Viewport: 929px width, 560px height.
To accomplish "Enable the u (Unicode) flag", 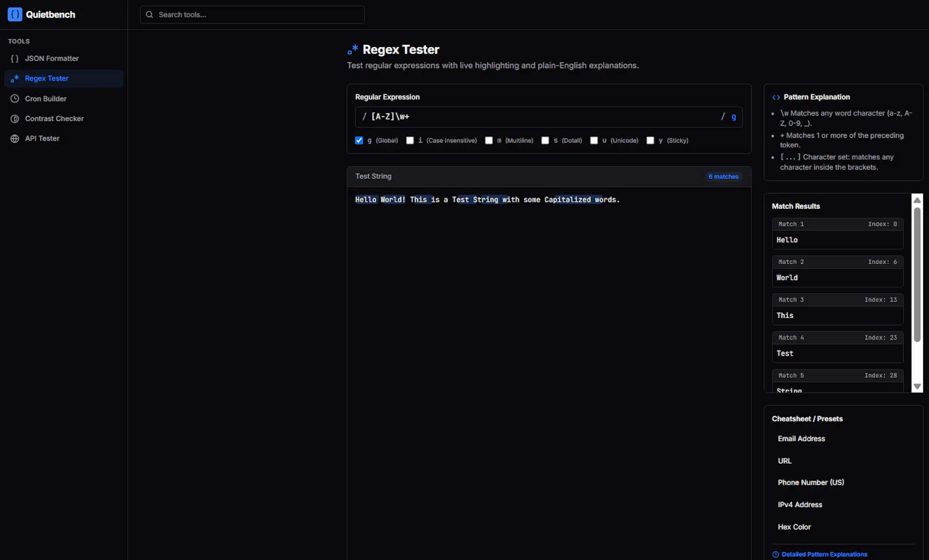I will (594, 140).
